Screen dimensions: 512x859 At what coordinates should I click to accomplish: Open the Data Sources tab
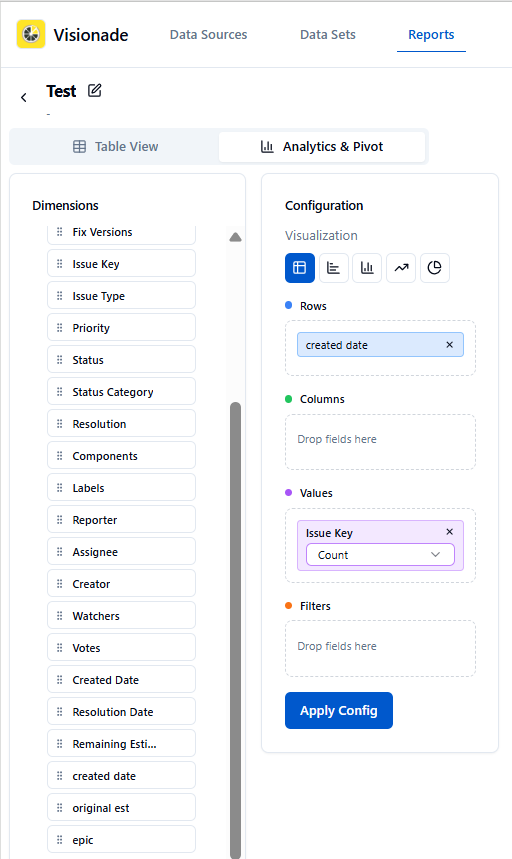coord(209,35)
